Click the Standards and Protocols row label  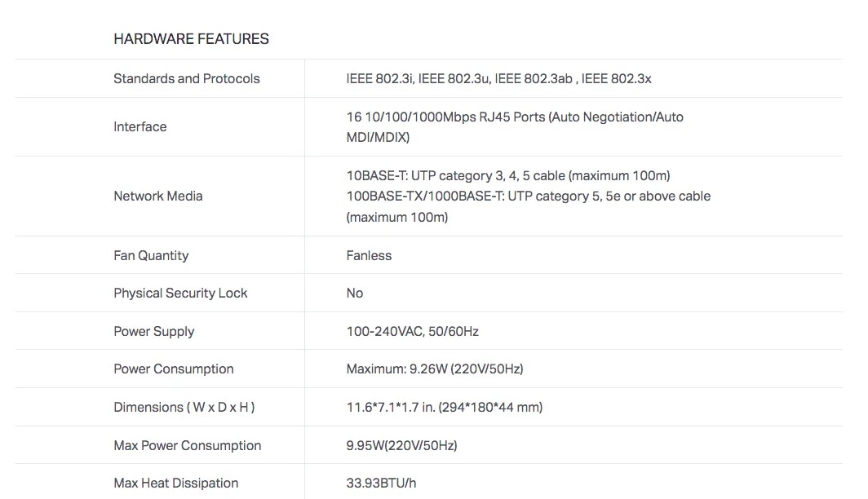186,79
